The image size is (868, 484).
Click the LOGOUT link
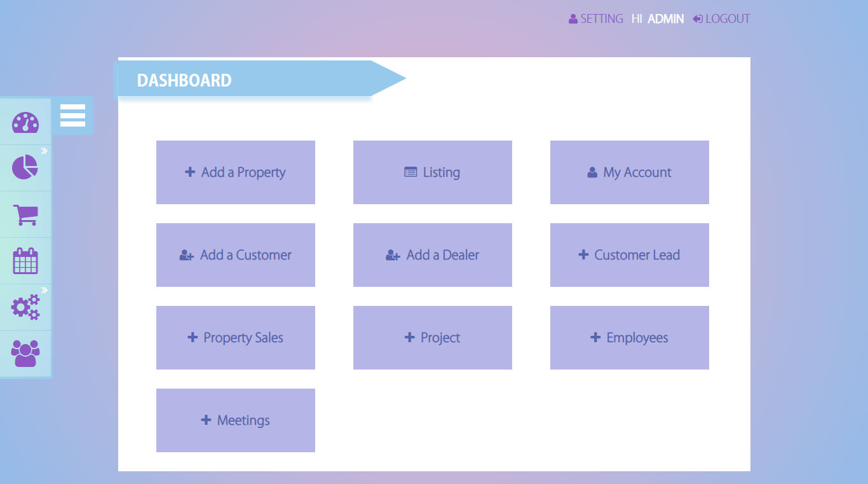click(722, 19)
